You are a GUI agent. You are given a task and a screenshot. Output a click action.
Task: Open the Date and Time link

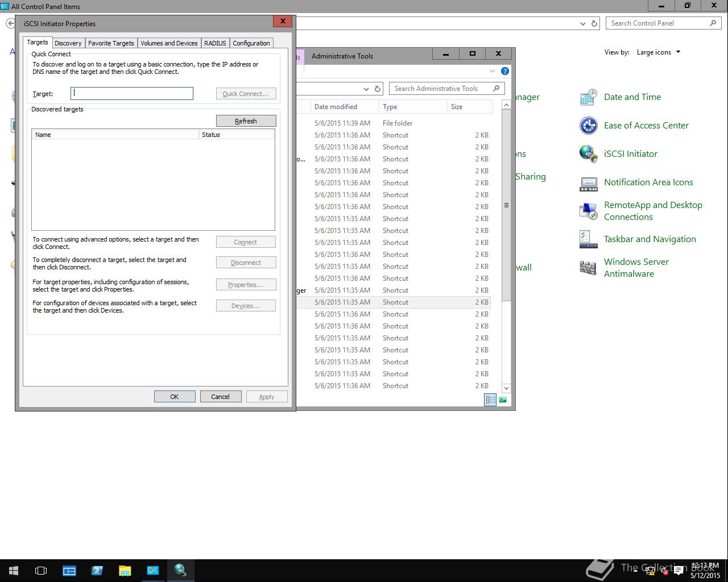click(632, 97)
